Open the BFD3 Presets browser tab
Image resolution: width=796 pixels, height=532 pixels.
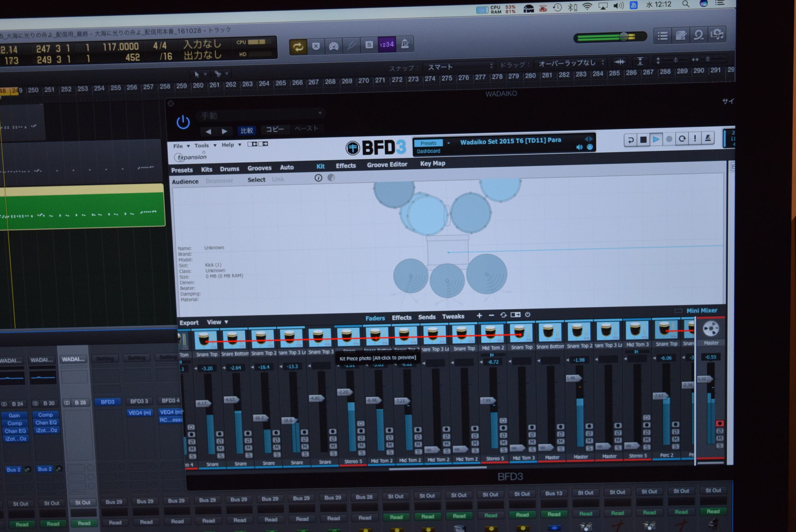(x=182, y=170)
